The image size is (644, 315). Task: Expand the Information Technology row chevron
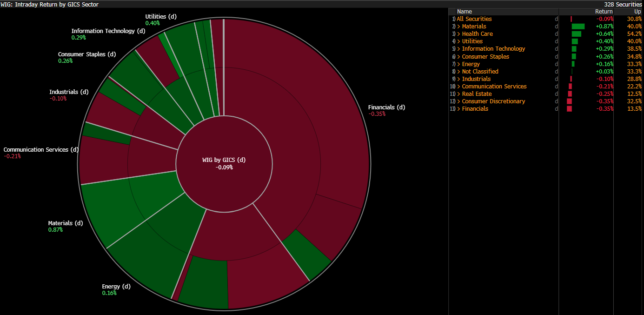tap(458, 49)
